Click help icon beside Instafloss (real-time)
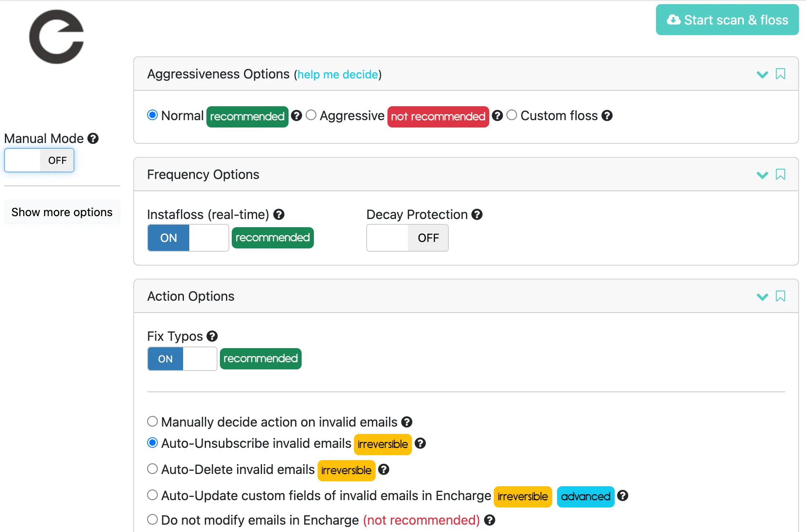The width and height of the screenshot is (806, 532). tap(279, 215)
